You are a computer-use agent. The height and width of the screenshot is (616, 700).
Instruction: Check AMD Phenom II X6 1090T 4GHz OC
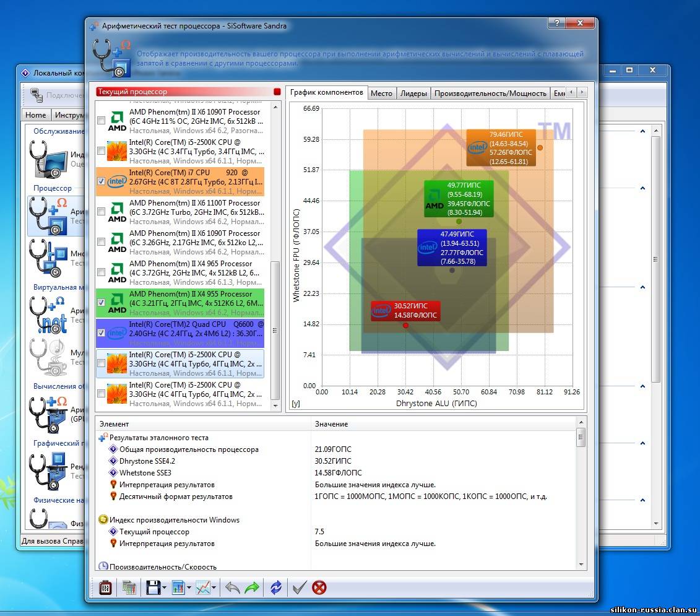click(102, 121)
